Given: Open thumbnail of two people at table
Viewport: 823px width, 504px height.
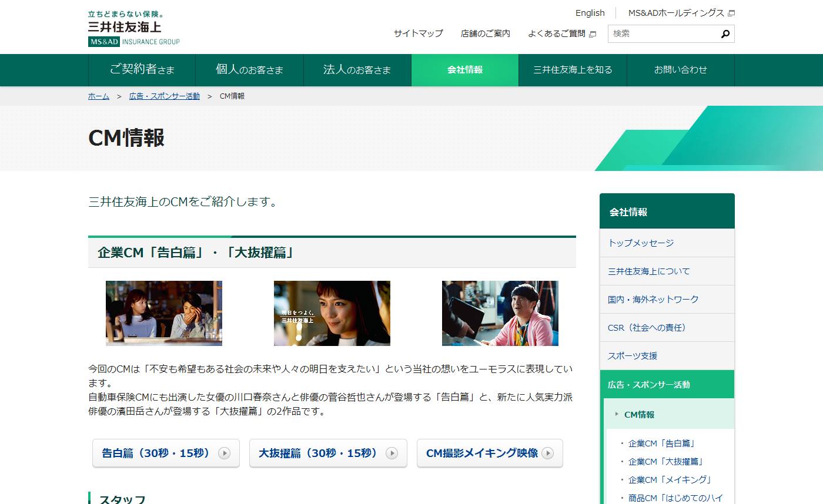Looking at the screenshot, I should 164,313.
